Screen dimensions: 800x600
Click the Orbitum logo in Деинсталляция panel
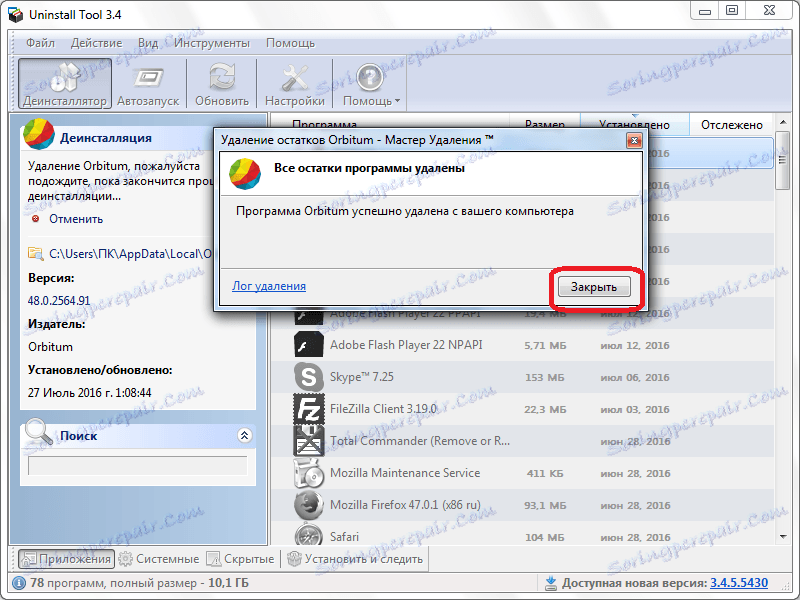38,134
